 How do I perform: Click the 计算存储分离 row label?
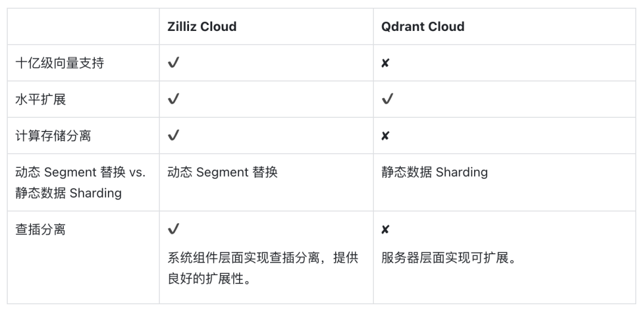(53, 136)
